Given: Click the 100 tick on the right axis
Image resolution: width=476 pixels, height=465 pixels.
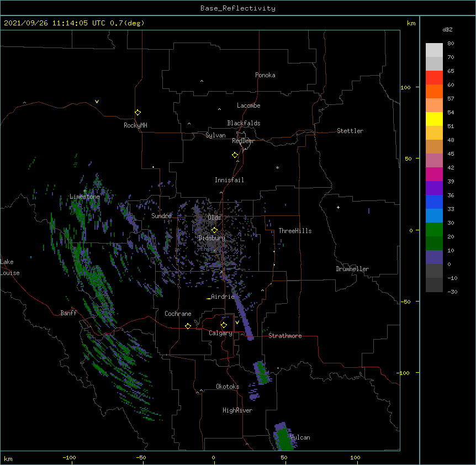Looking at the screenshot, I should point(405,87).
